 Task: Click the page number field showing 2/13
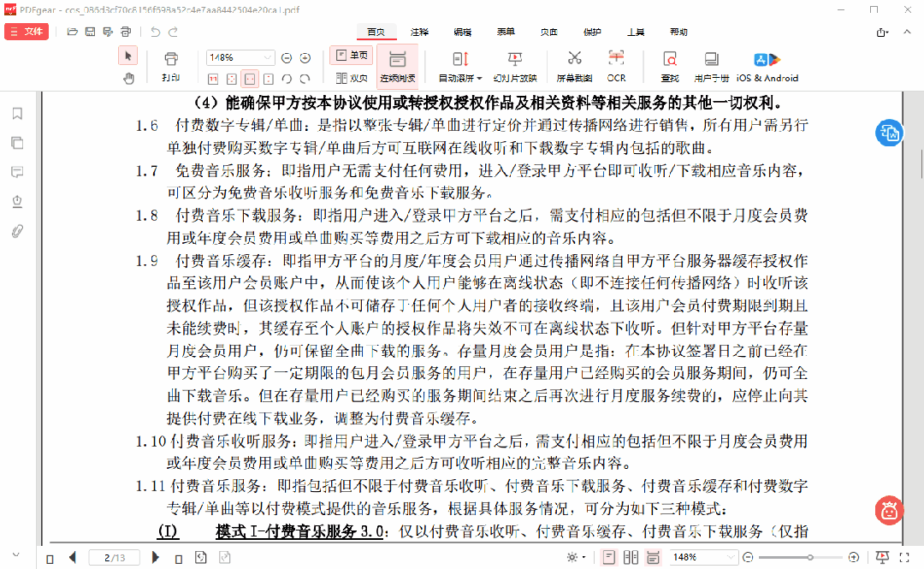coord(115,557)
